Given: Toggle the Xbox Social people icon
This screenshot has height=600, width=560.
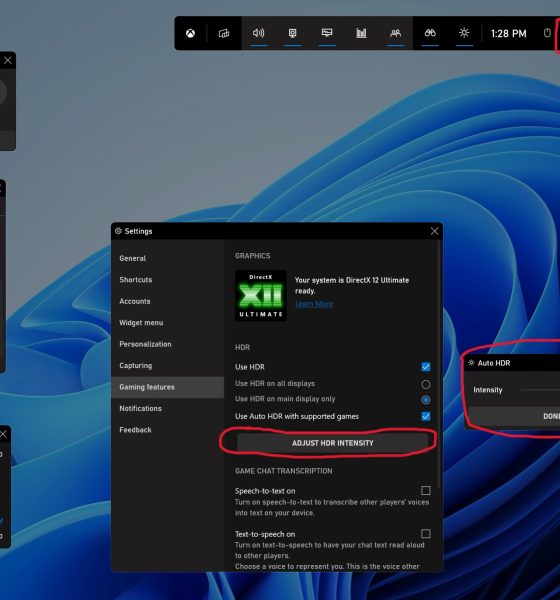Looking at the screenshot, I should click(395, 33).
